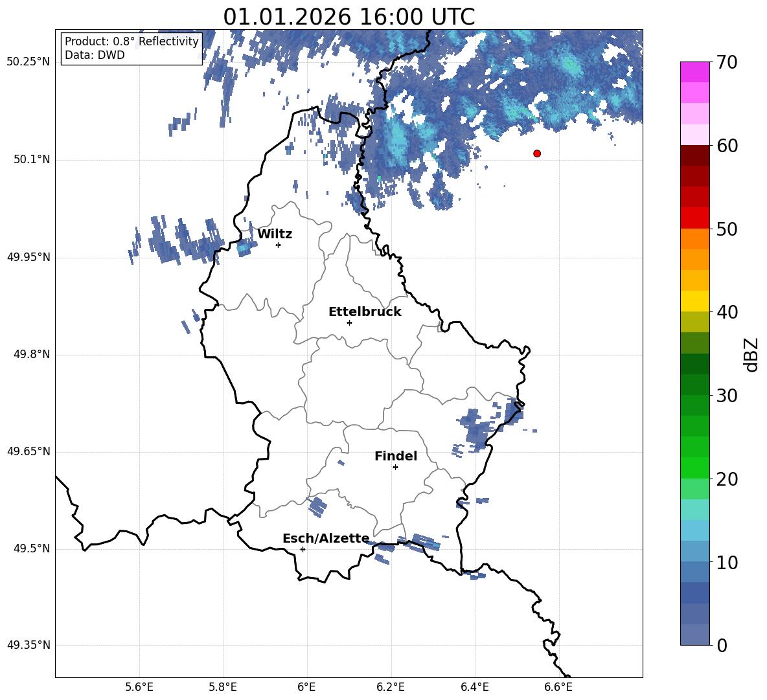Click the 6°E longitude label
This screenshot has height=700, width=767.
click(x=306, y=687)
